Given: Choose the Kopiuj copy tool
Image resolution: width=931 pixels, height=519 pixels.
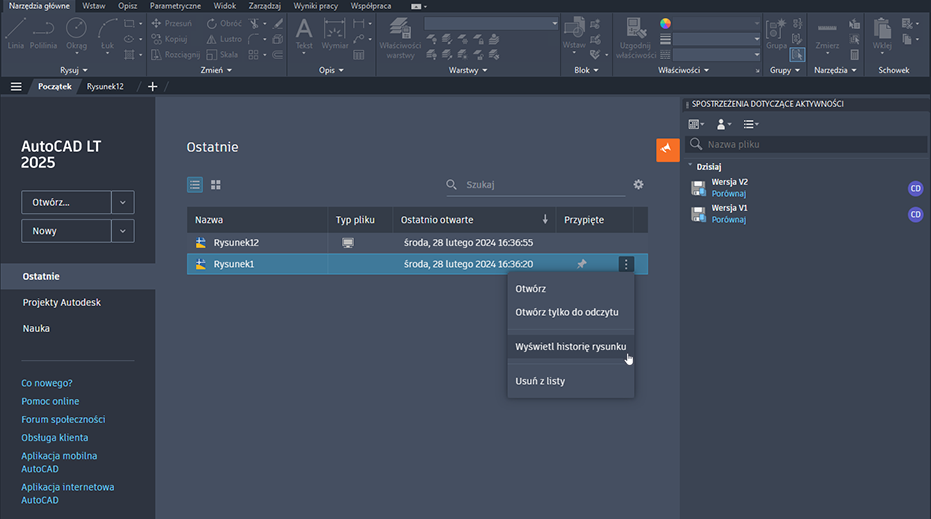Looking at the screenshot, I should tap(169, 39).
